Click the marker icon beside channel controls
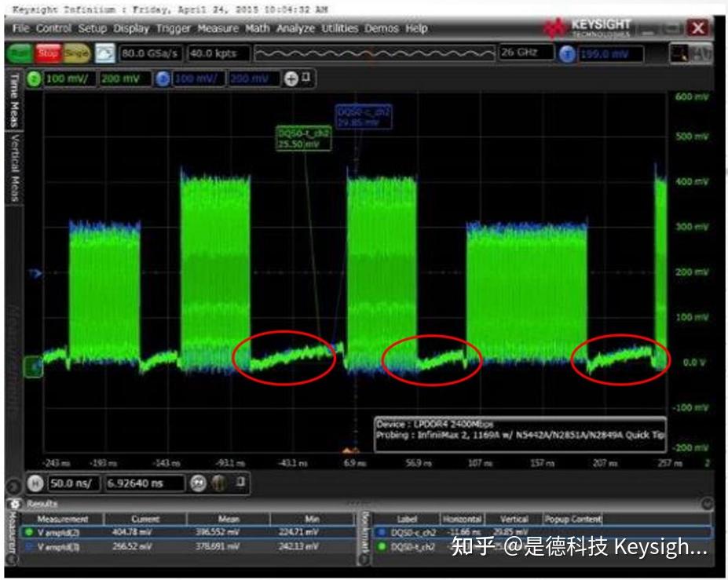 (305, 78)
